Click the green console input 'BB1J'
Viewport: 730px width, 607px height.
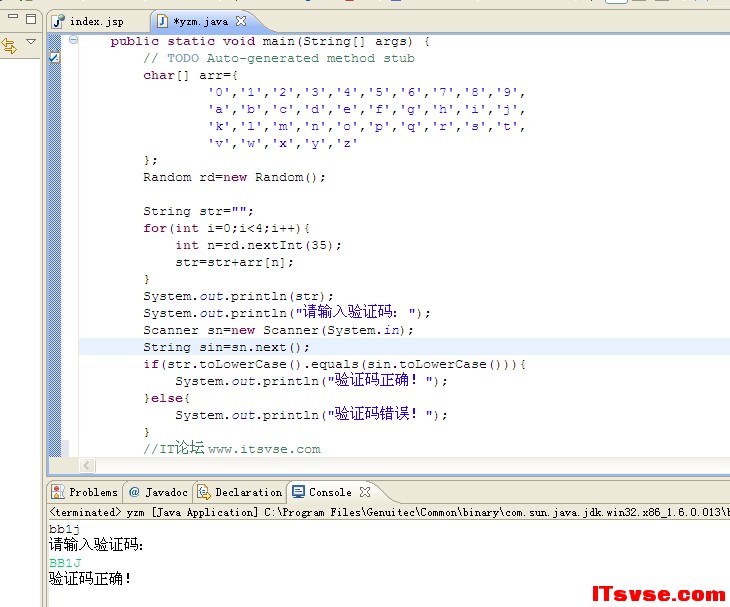point(65,563)
